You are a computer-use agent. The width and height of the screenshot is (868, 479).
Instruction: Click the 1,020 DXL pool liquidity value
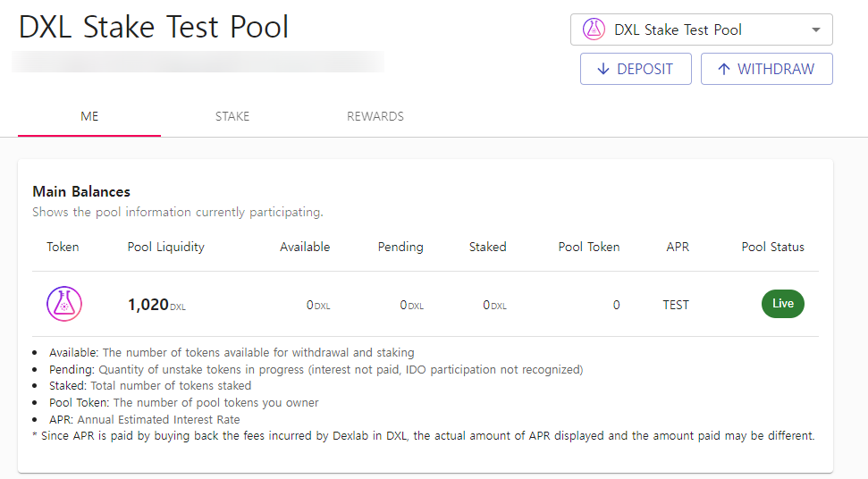(x=156, y=305)
